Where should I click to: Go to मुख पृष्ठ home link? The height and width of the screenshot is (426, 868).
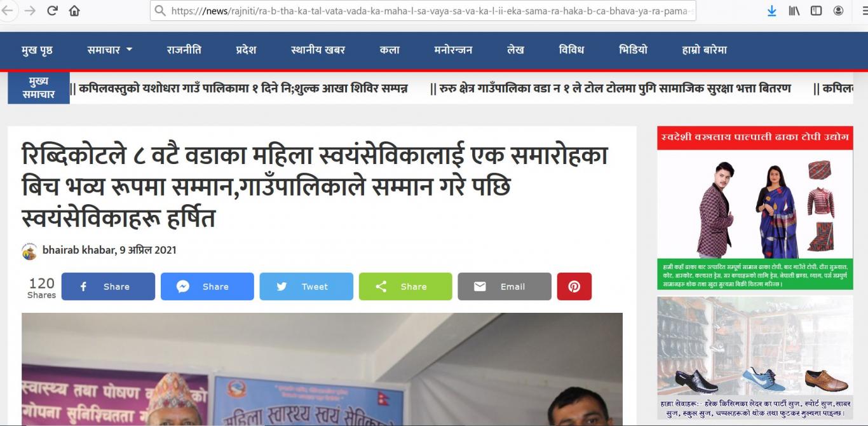(37, 50)
